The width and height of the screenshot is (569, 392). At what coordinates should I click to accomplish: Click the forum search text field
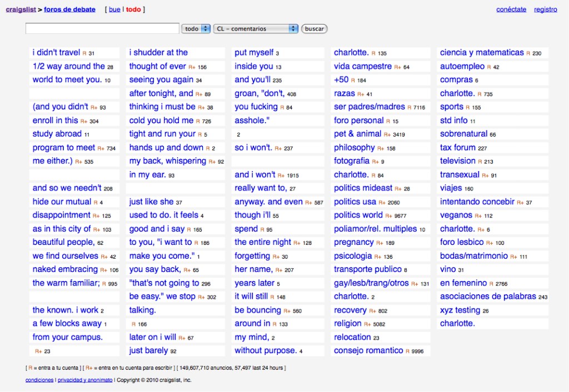pyautogui.click(x=102, y=29)
